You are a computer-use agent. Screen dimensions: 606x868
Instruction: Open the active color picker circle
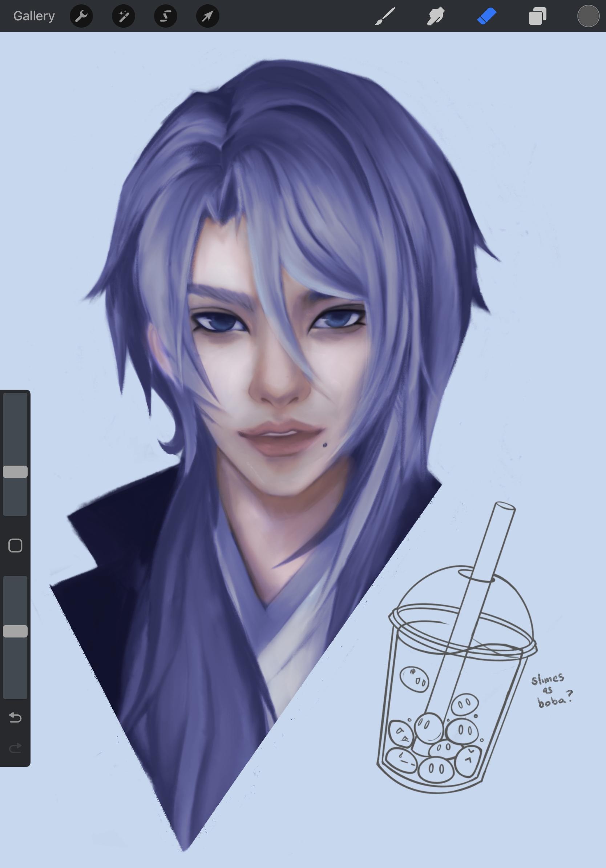pyautogui.click(x=588, y=16)
